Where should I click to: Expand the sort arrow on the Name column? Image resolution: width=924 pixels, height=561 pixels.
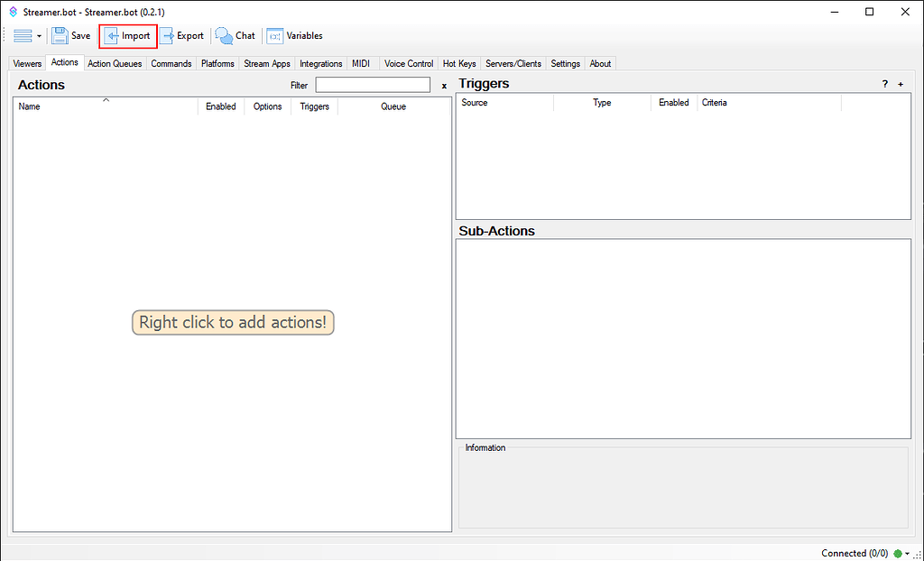pyautogui.click(x=106, y=100)
